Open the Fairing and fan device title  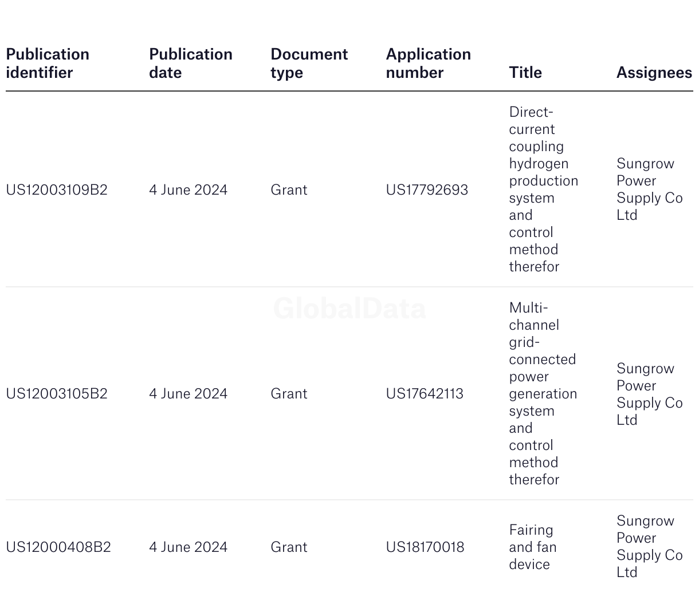[533, 547]
